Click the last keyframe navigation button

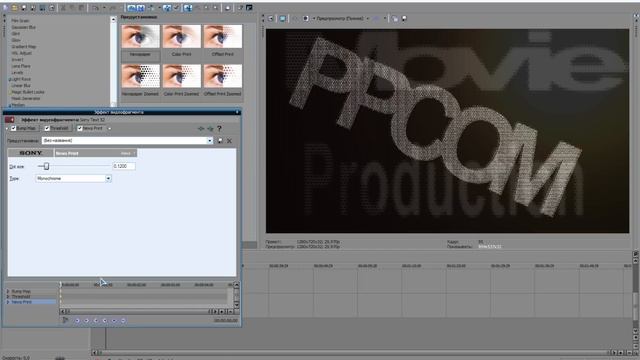click(123, 321)
